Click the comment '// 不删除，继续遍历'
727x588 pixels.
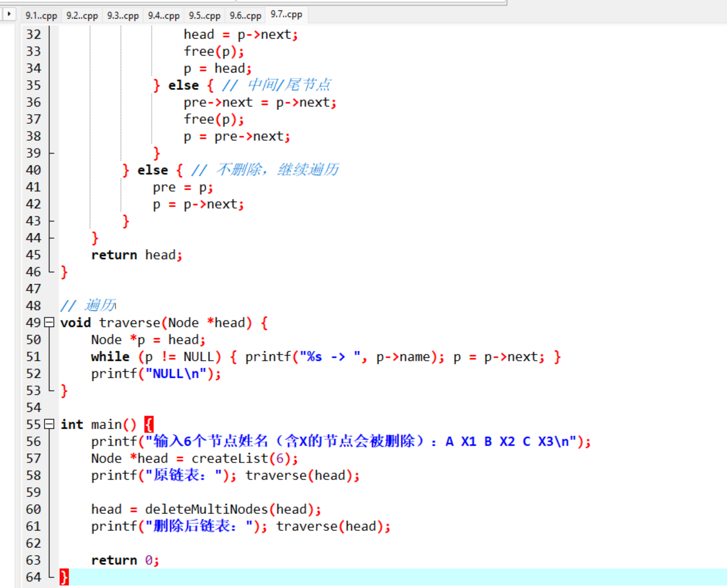point(265,170)
